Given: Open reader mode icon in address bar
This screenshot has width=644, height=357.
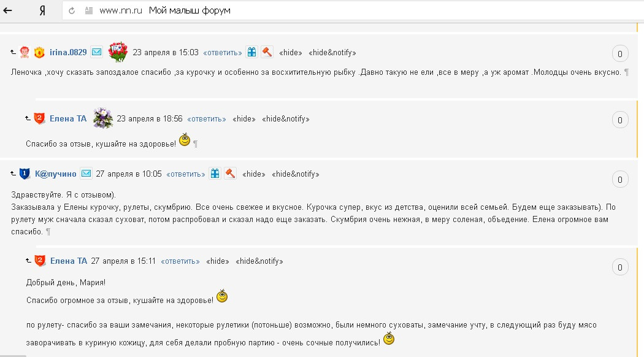Looking at the screenshot, I should tap(89, 10).
